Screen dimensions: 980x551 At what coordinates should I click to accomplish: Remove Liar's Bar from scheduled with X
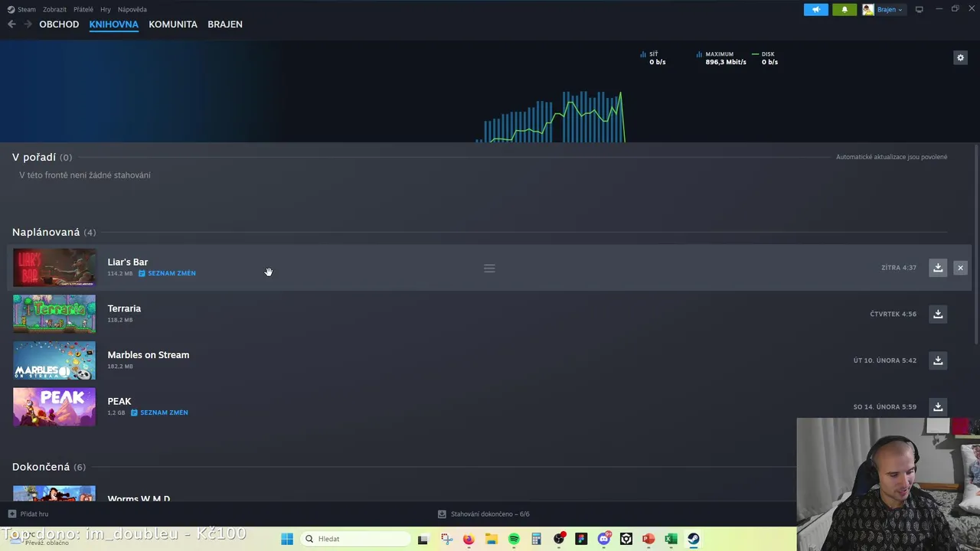click(x=960, y=268)
